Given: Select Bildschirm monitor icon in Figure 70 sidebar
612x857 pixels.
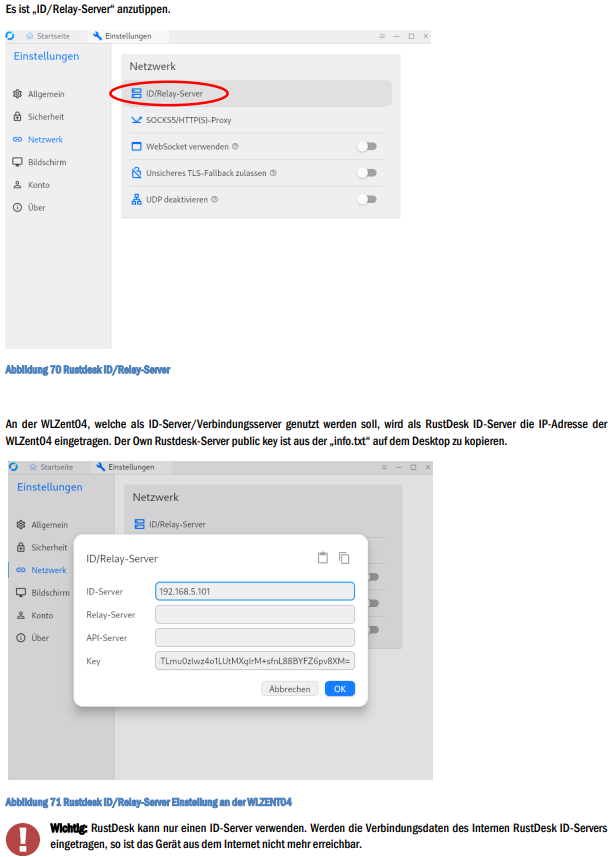Looking at the screenshot, I should [17, 162].
